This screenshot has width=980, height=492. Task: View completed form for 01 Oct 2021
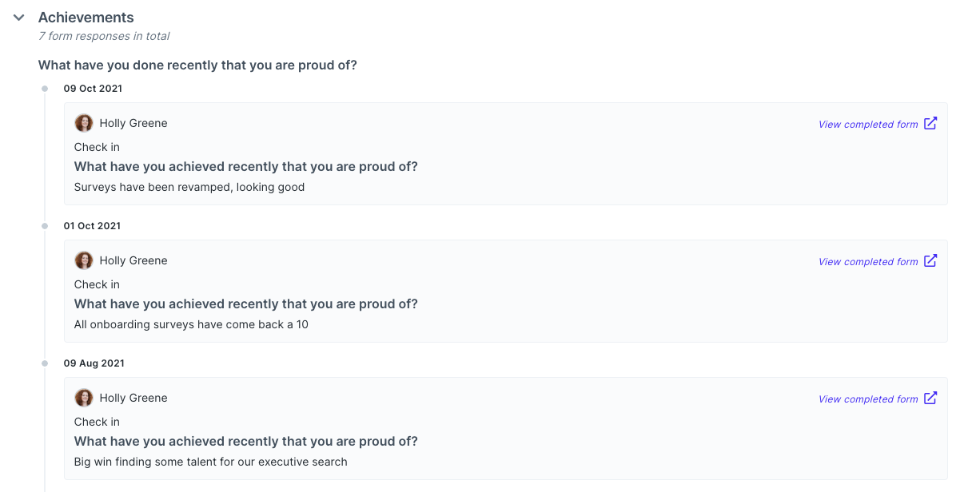tap(868, 262)
